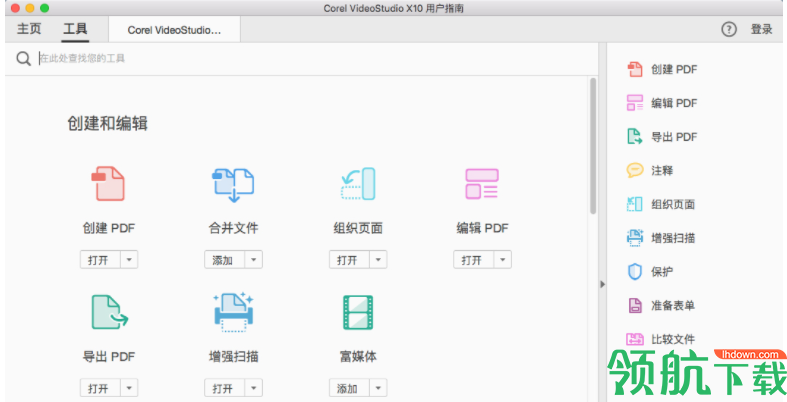
Task: Click the 导出 PDF label in the sidebar
Action: pos(674,137)
